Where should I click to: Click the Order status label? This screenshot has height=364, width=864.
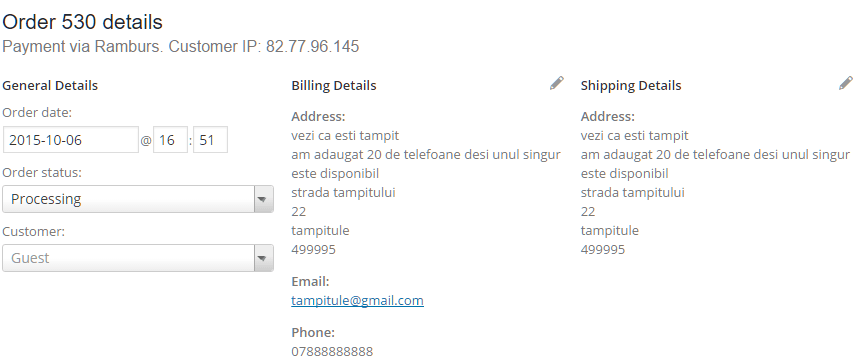[42, 172]
